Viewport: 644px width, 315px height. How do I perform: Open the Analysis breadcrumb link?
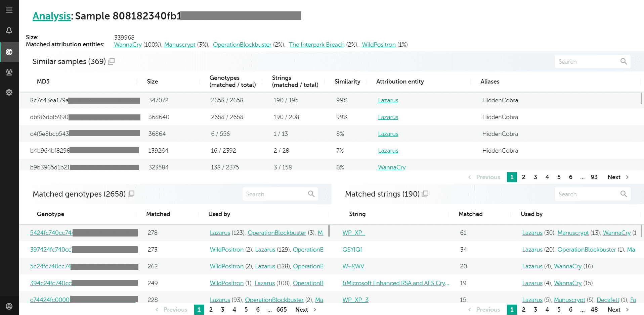coord(51,16)
